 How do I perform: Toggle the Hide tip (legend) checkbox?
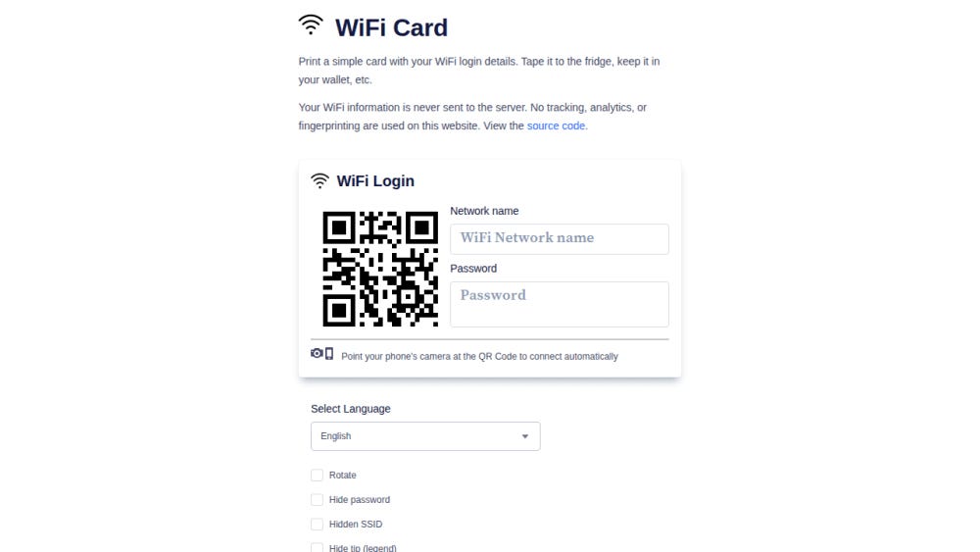point(317,548)
